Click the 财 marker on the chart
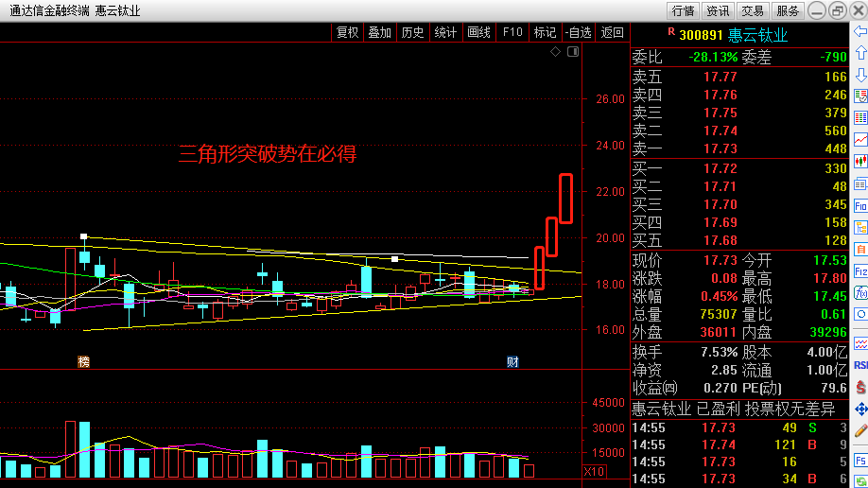 [x=512, y=361]
